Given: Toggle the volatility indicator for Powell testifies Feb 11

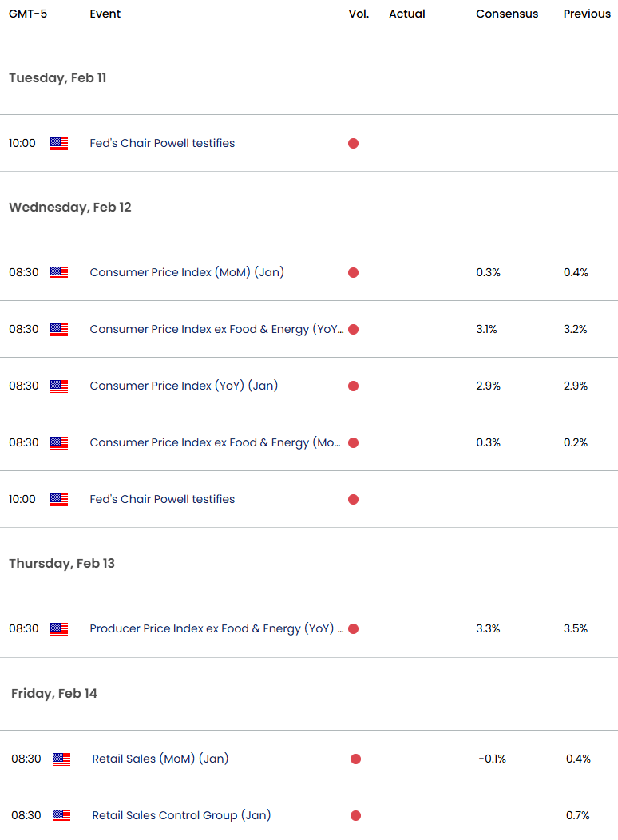Looking at the screenshot, I should click(x=353, y=143).
